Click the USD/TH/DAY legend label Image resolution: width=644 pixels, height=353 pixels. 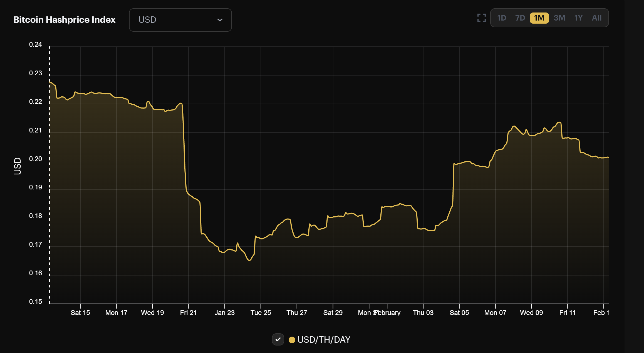coord(324,339)
